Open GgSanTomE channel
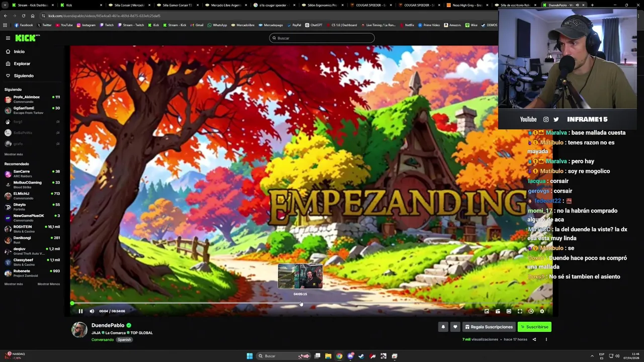644x362 pixels. pos(32,110)
